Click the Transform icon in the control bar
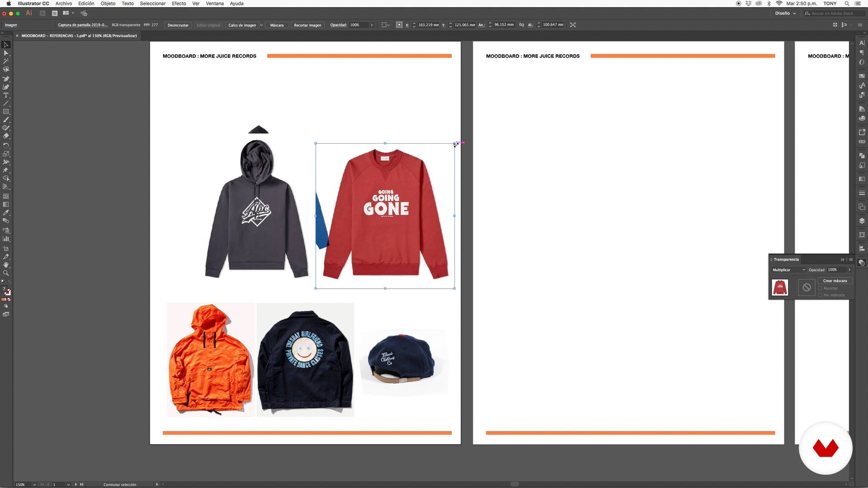This screenshot has width=868, height=488. point(399,25)
